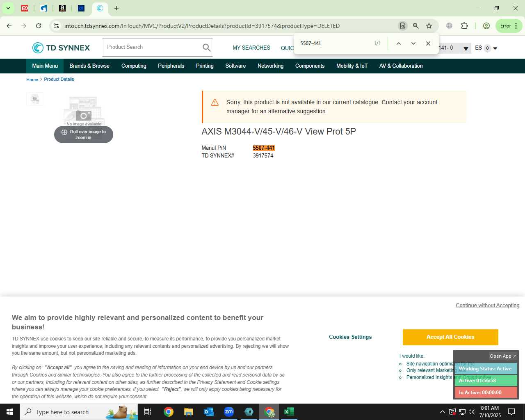Click the product search magnifier icon
525x420 pixels.
coord(206,48)
